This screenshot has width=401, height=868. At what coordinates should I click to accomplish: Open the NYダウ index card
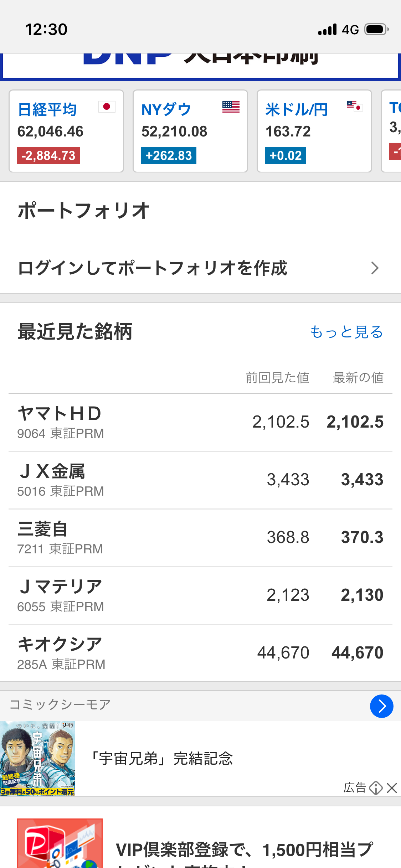click(x=190, y=131)
